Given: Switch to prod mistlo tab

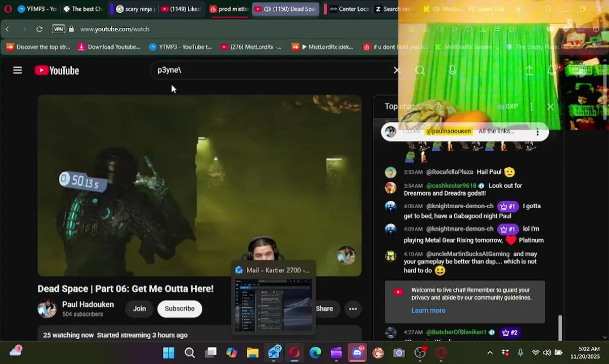Looking at the screenshot, I should point(229,9).
